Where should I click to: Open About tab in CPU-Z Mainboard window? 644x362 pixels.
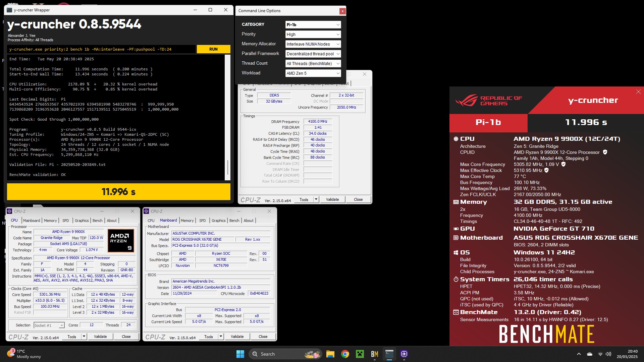[x=249, y=221]
